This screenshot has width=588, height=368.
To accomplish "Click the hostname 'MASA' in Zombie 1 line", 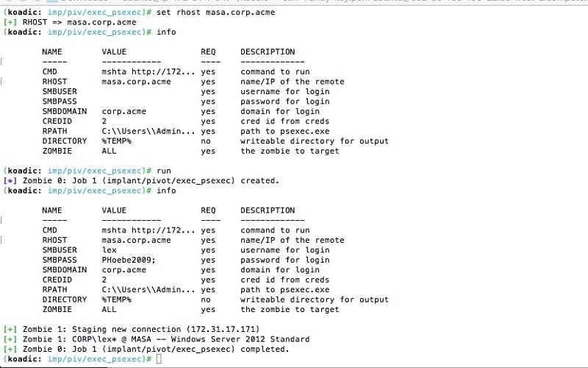I will click(141, 339).
